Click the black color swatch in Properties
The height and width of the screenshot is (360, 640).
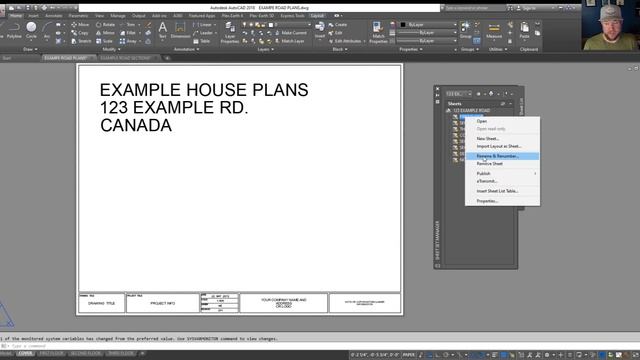[x=403, y=25]
